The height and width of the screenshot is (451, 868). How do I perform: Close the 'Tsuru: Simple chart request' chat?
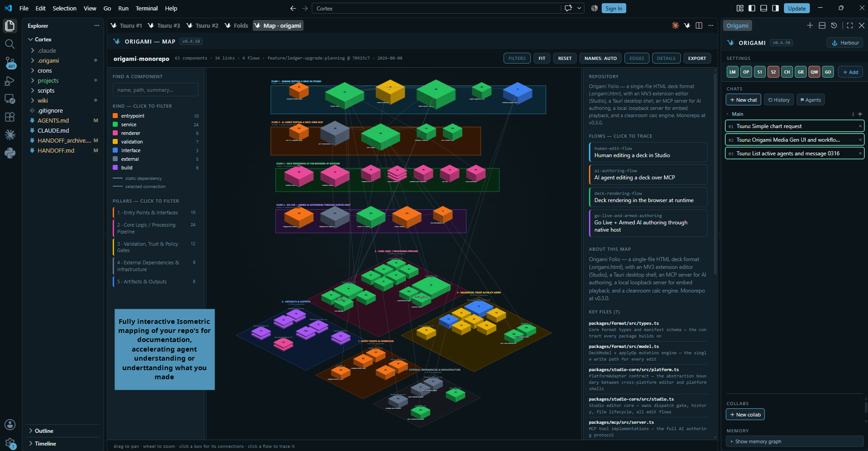(x=860, y=126)
